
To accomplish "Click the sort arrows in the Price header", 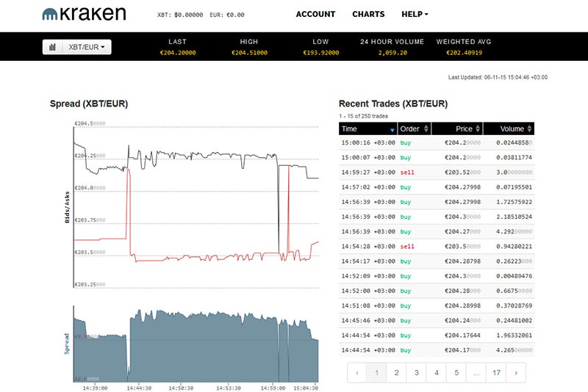I will coord(478,129).
